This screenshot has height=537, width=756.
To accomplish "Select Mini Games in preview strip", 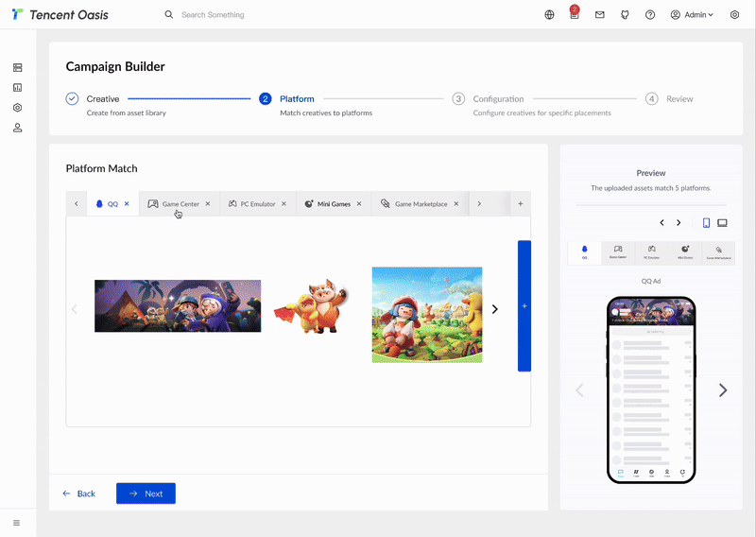I will (x=685, y=252).
